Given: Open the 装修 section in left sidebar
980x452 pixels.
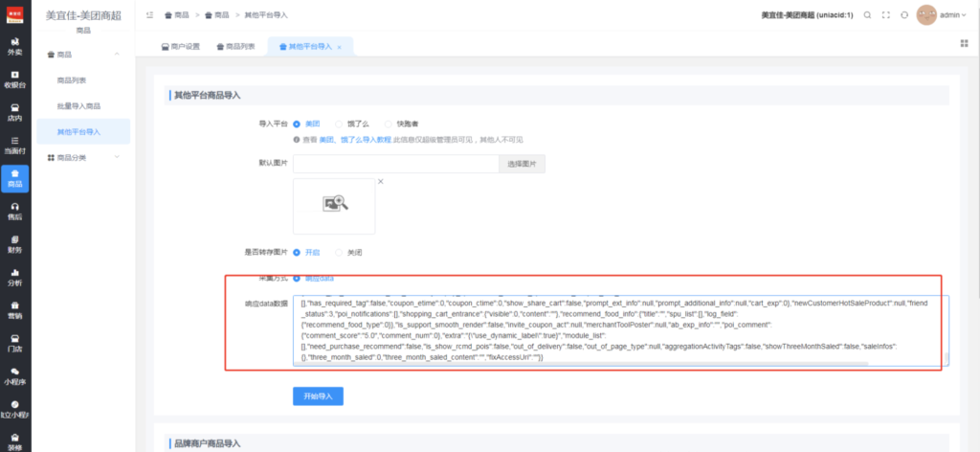Looking at the screenshot, I should 15,441.
